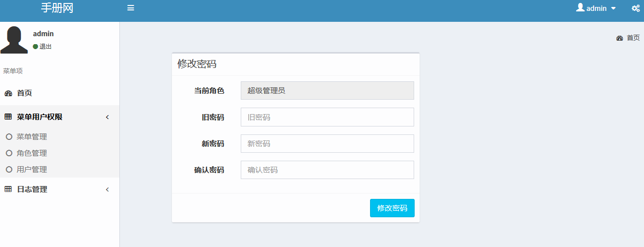Viewport: 644px width, 247px height.
Task: Click the dashboard icon beside 首页 in sidebar
Action: [x=8, y=93]
